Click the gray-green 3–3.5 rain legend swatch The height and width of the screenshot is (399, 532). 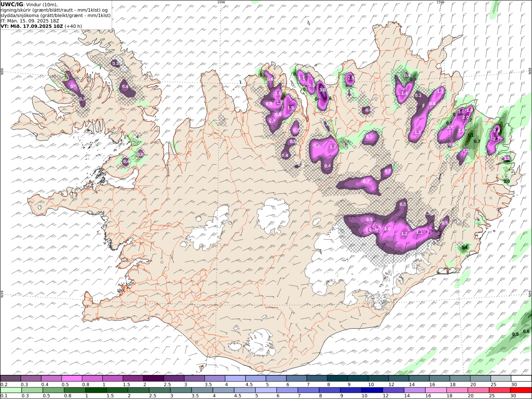[181, 390]
